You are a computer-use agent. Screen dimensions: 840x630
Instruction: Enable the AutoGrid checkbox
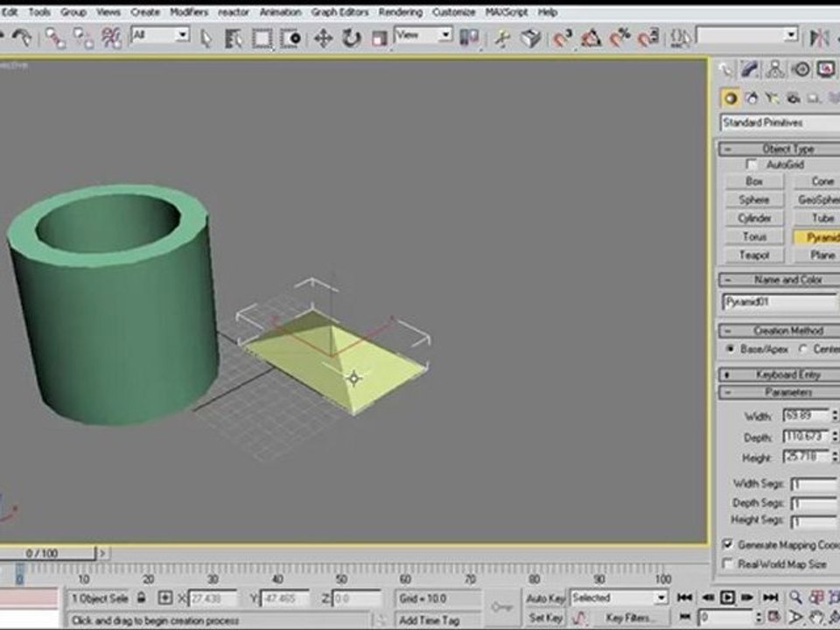[x=752, y=164]
